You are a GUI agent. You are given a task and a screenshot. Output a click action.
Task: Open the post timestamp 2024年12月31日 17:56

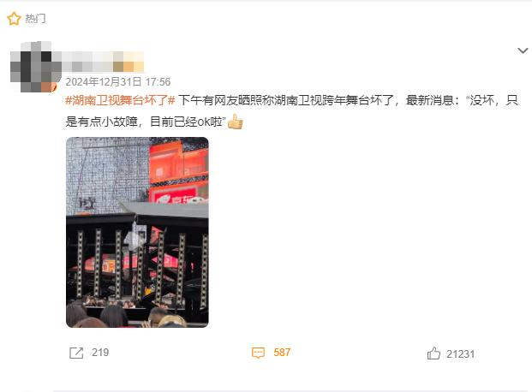[117, 81]
